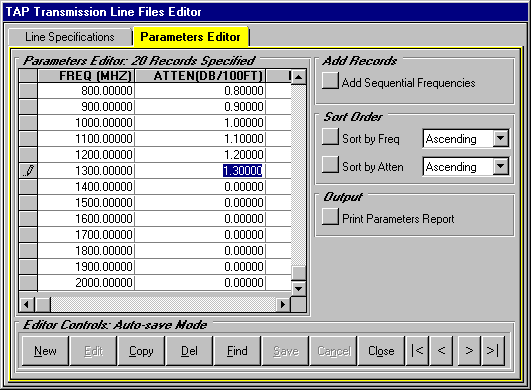Click Print Parameters Report box
531x390 pixels.
pos(330,217)
